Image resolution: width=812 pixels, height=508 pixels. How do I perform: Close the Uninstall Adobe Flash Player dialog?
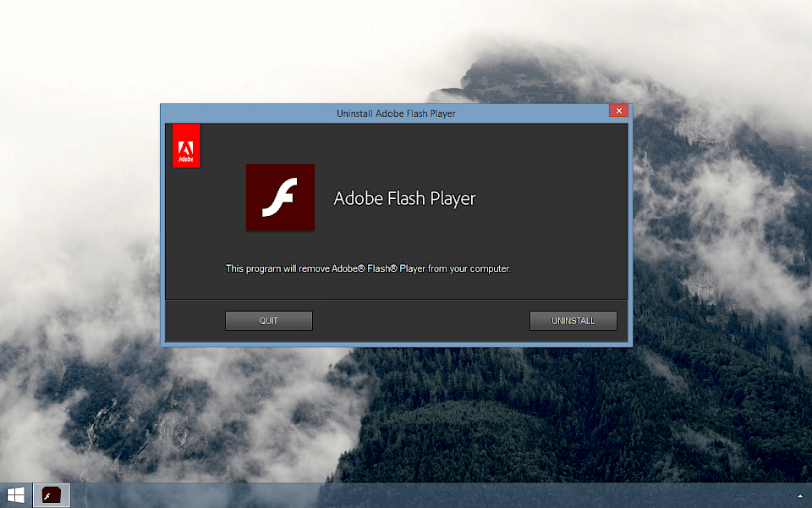pos(618,110)
